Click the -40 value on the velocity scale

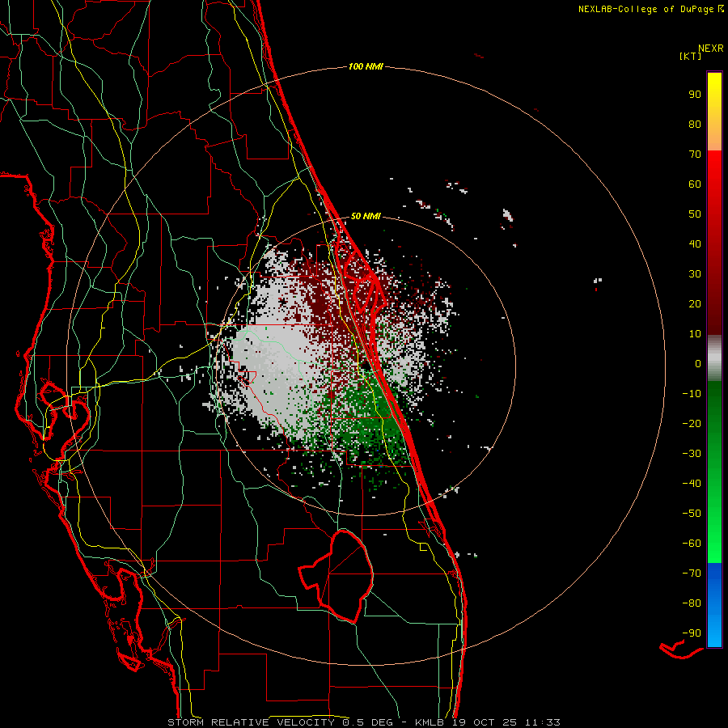[x=692, y=484]
